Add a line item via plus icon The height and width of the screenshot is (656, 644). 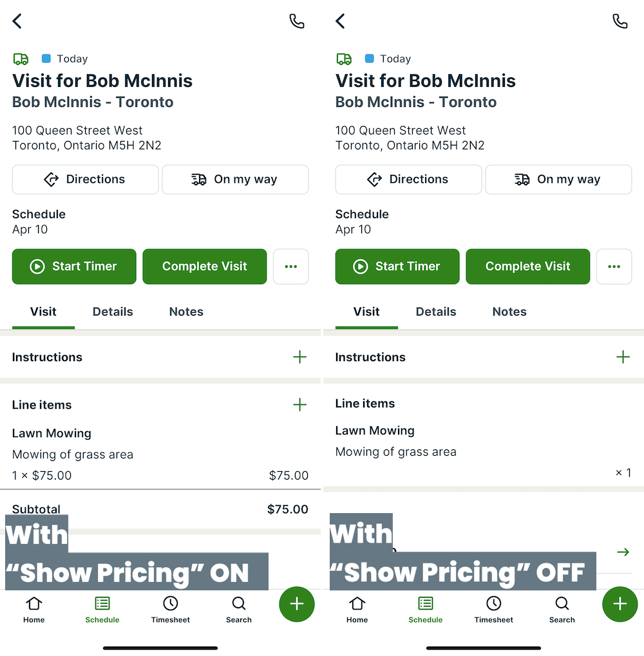click(x=300, y=405)
